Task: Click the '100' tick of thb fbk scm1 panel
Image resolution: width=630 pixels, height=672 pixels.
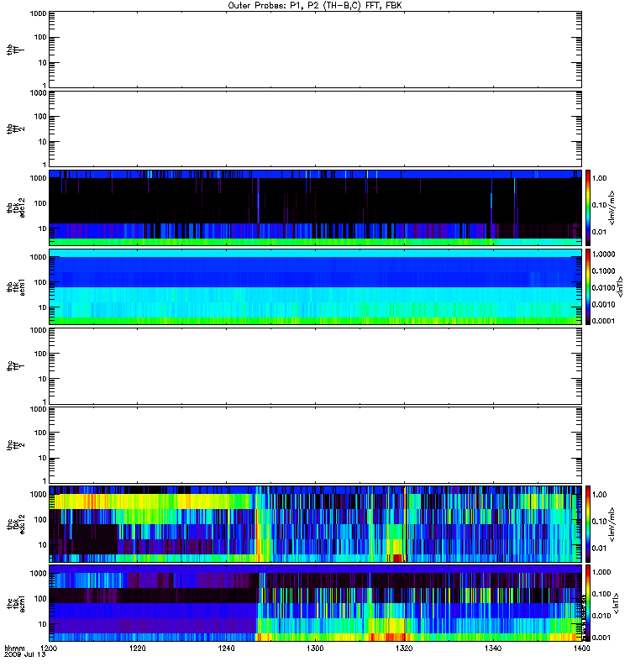Action: (40, 282)
